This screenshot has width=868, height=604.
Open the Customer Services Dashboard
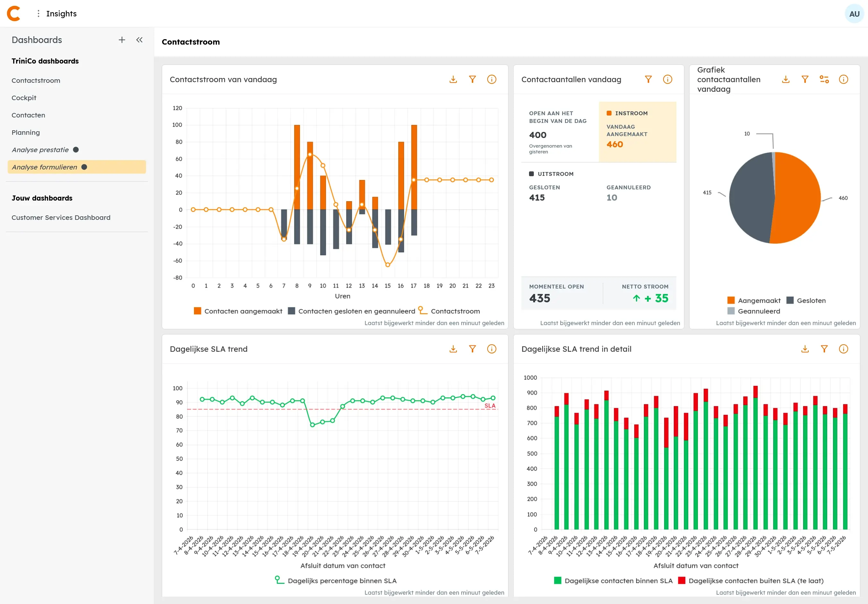click(x=61, y=218)
